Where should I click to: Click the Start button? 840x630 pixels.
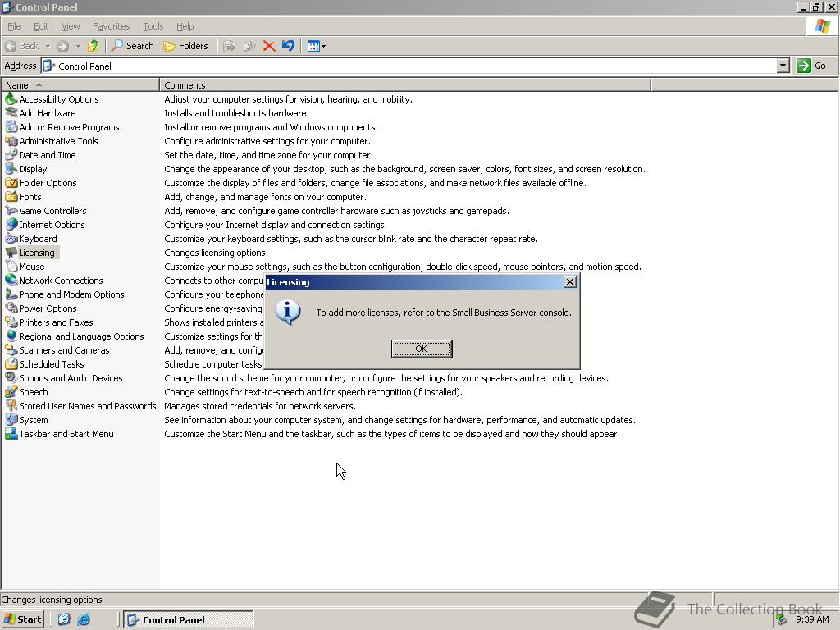[x=22, y=619]
